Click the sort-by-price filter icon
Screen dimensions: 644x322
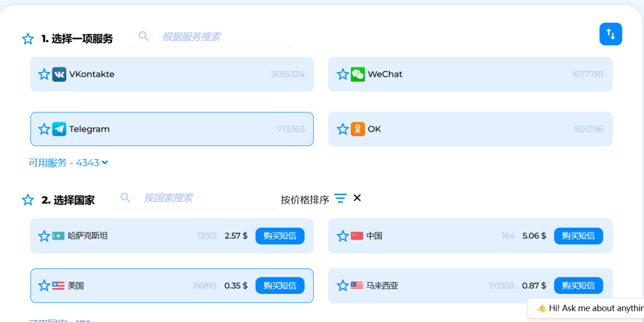(340, 199)
